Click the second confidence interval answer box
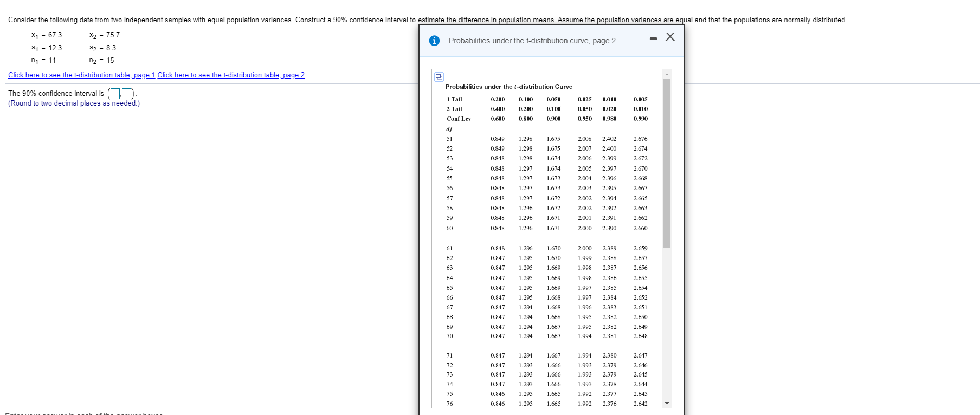 pyautogui.click(x=127, y=94)
